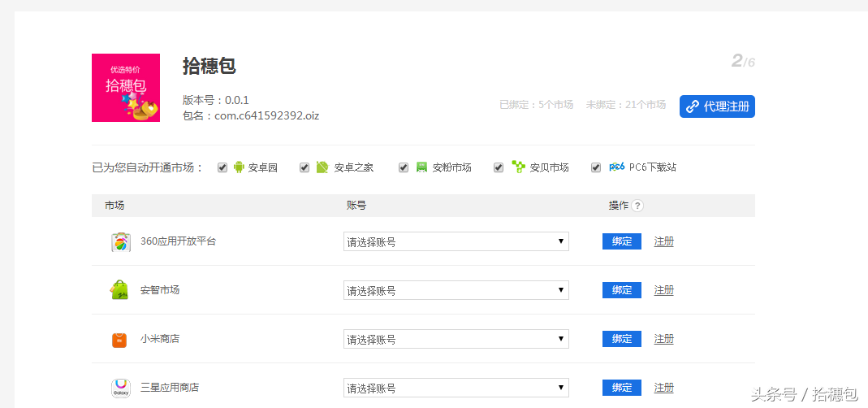The width and height of the screenshot is (868, 408).
Task: Click the 市场 column header
Action: (x=114, y=206)
